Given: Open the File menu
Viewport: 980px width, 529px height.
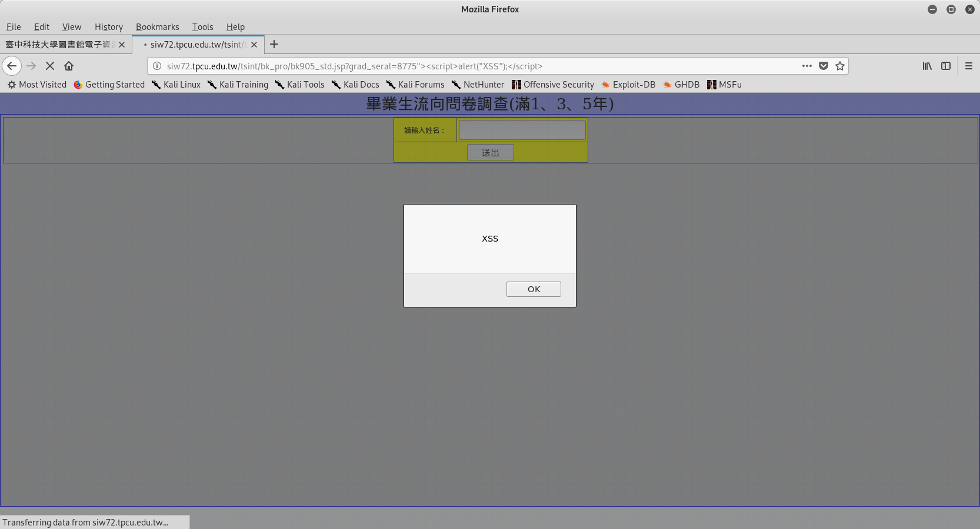Looking at the screenshot, I should 14,27.
